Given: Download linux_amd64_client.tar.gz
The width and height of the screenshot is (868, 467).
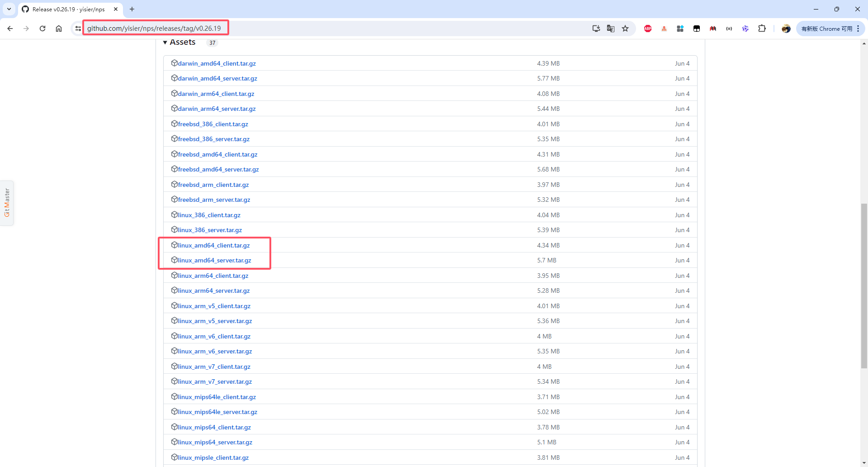Looking at the screenshot, I should coord(213,245).
